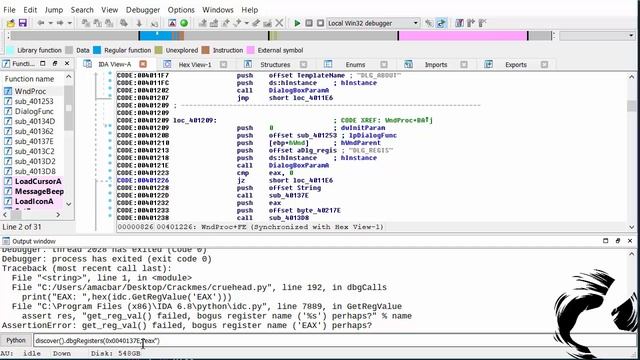The image size is (640, 360).
Task: Click the Python language button
Action: click(16, 340)
